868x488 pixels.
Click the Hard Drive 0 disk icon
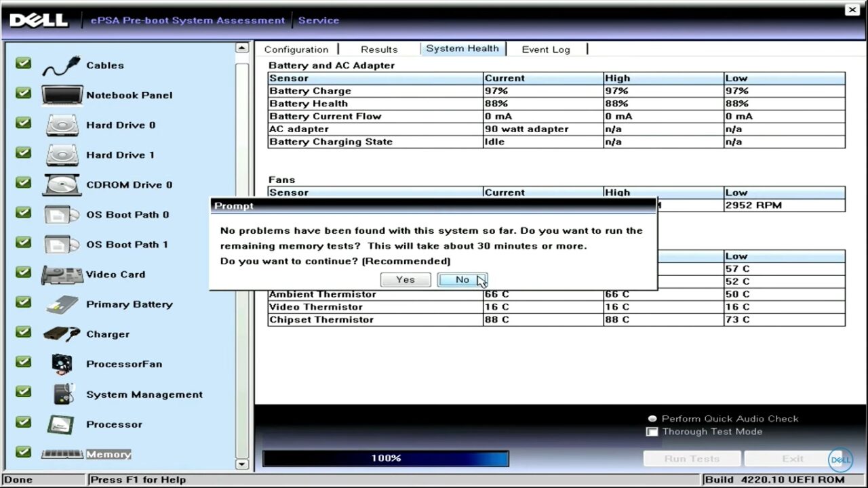[x=62, y=125]
